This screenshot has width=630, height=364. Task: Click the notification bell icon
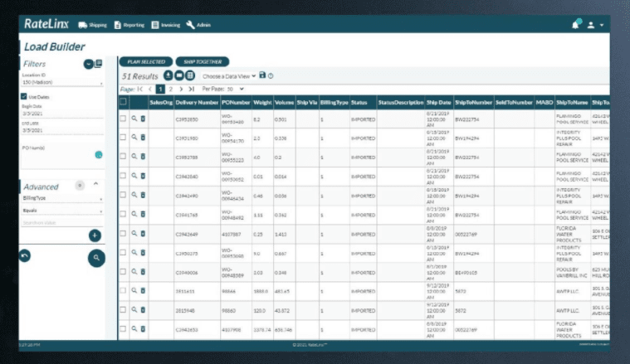coord(576,25)
